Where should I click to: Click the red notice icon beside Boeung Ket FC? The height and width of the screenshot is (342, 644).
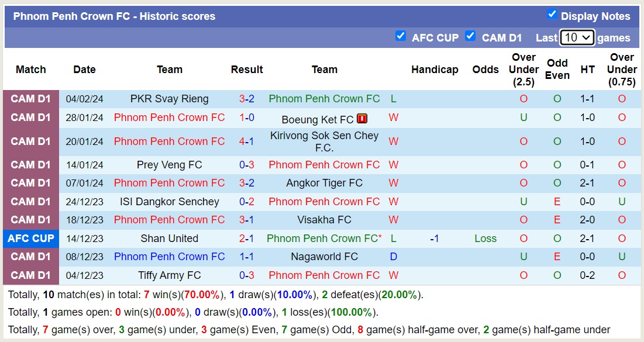[361, 118]
